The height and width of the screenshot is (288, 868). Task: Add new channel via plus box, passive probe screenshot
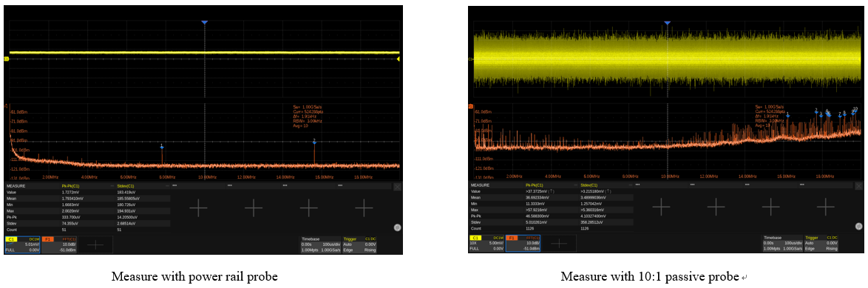[559, 244]
